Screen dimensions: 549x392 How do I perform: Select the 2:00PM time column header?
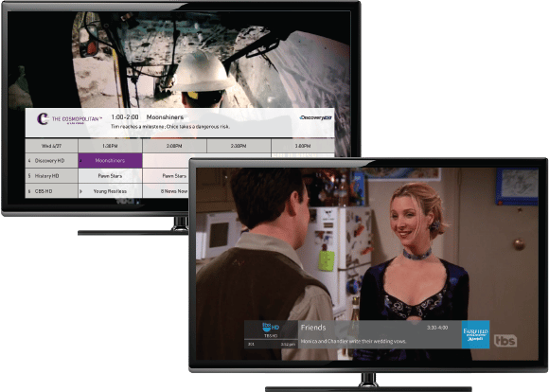point(174,146)
